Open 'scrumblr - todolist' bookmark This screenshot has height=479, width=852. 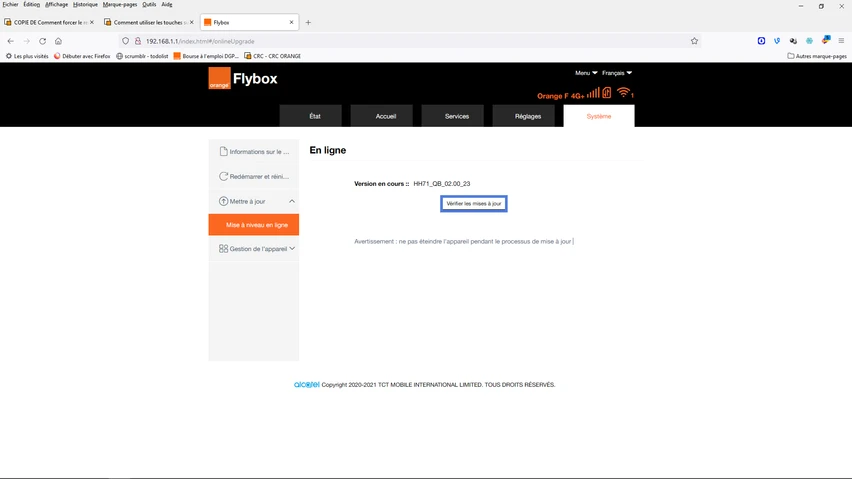tap(142, 56)
